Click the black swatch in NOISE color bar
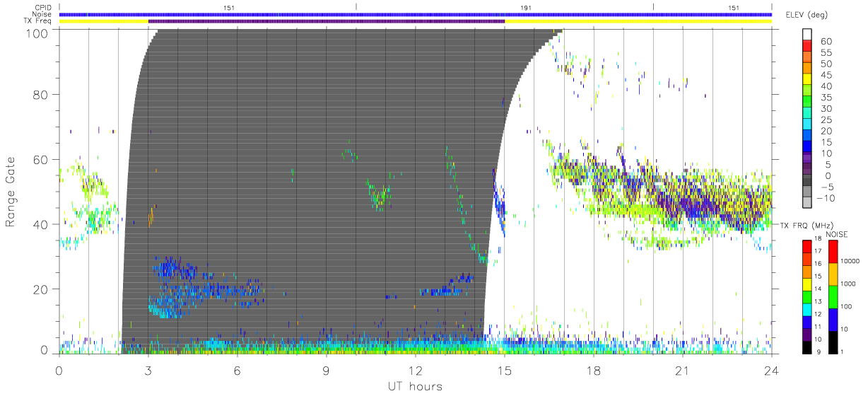The height and width of the screenshot is (401, 868). pos(833,342)
